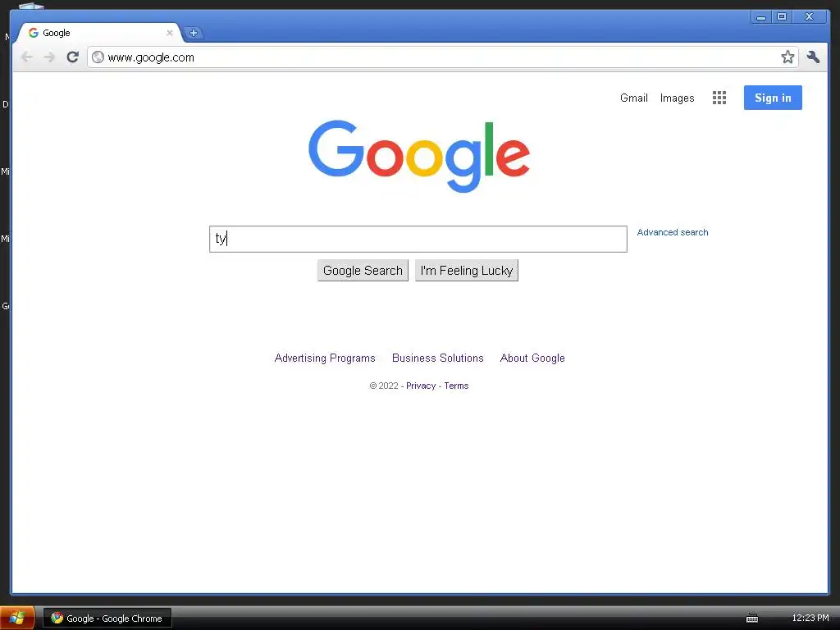Click the search box containing 'ty'

coord(418,239)
